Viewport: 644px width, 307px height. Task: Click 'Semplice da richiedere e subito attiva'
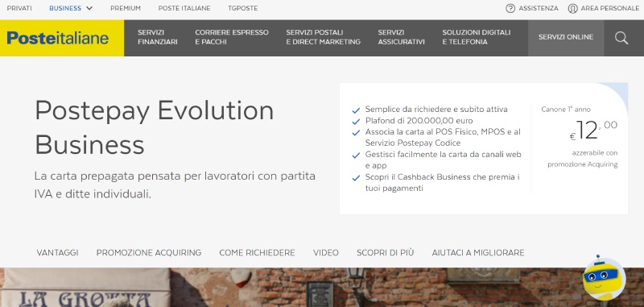[x=436, y=110]
